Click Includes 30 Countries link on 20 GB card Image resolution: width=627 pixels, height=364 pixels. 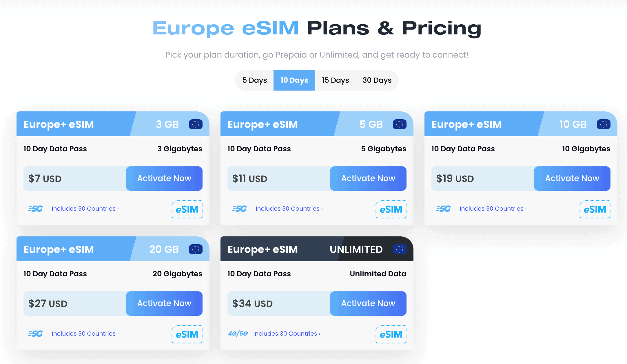(x=85, y=333)
